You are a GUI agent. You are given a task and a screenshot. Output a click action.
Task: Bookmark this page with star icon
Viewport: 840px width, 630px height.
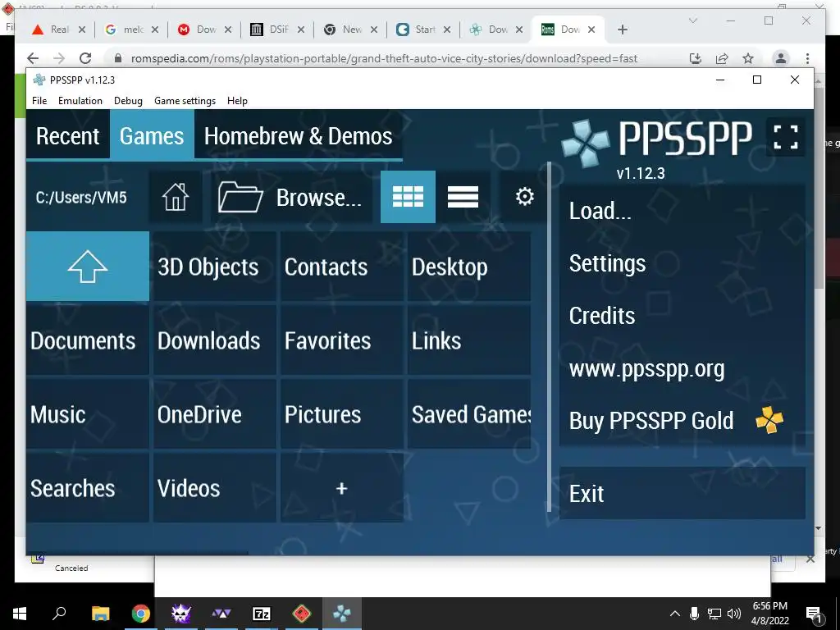click(748, 58)
